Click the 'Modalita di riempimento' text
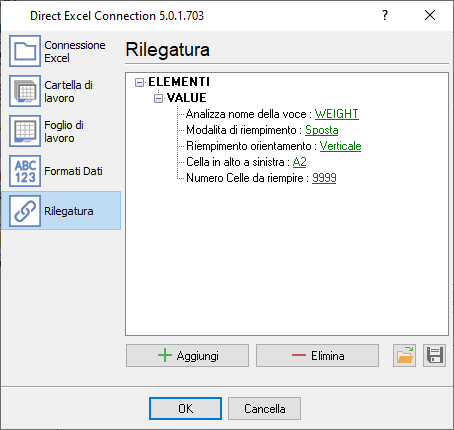Screen dimensions: 454x430 click(241, 130)
